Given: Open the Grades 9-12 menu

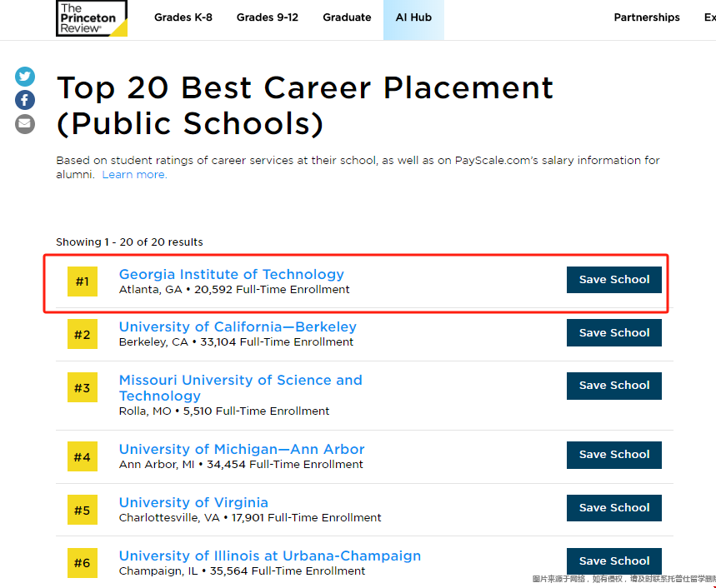Looking at the screenshot, I should tap(267, 17).
